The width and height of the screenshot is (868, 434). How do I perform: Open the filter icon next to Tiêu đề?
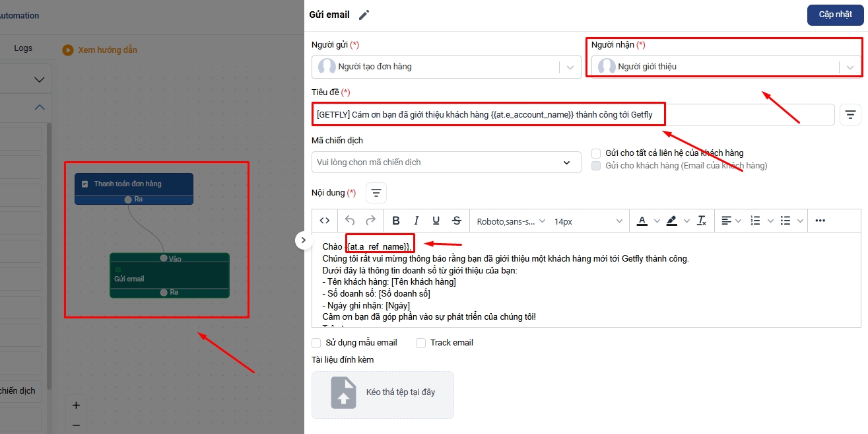850,115
